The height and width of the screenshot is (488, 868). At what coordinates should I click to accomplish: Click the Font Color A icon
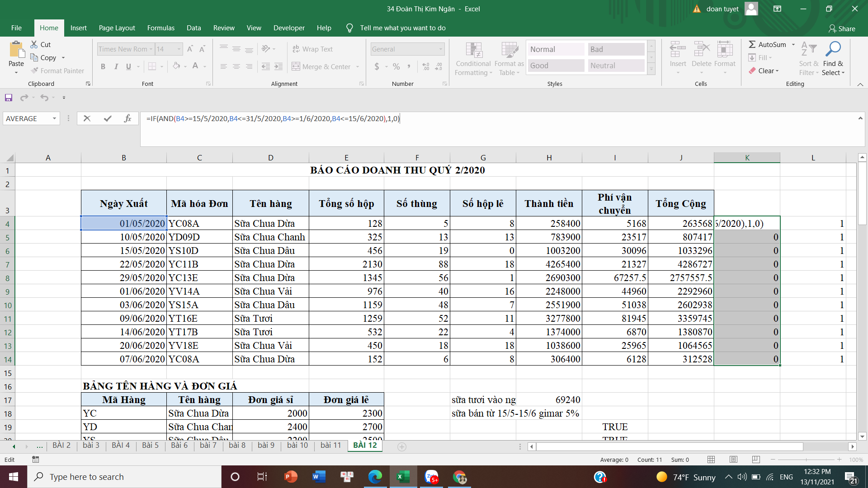pos(195,66)
